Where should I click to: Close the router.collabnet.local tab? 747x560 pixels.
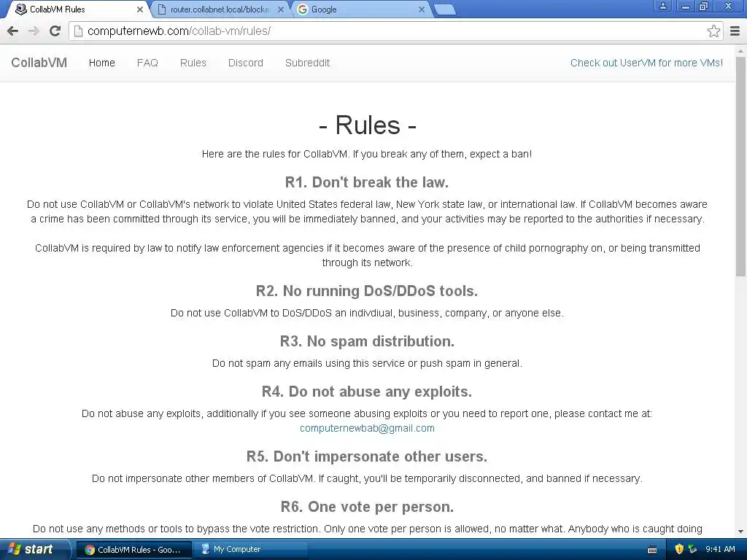tap(281, 9)
